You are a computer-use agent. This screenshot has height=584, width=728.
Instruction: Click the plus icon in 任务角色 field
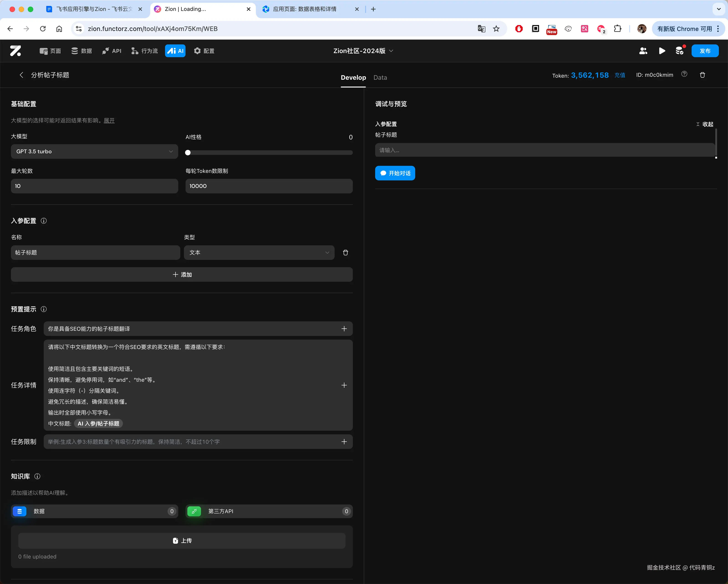click(344, 329)
